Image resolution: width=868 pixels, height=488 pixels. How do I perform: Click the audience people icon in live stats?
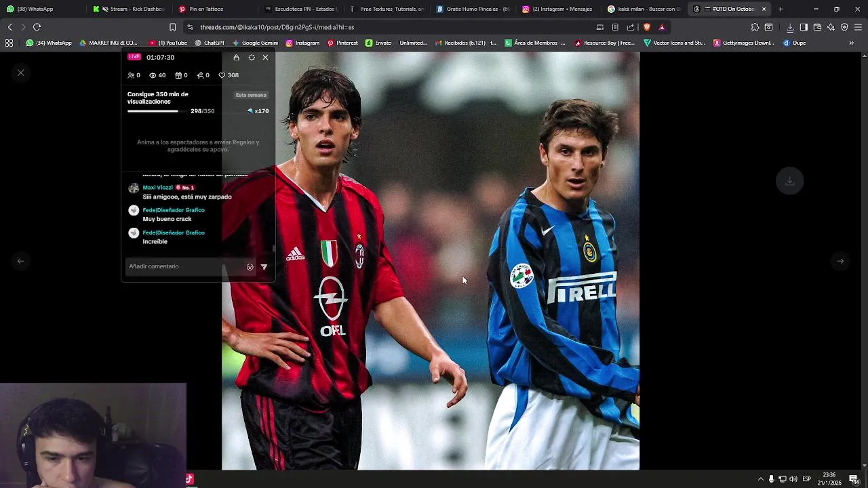[131, 75]
